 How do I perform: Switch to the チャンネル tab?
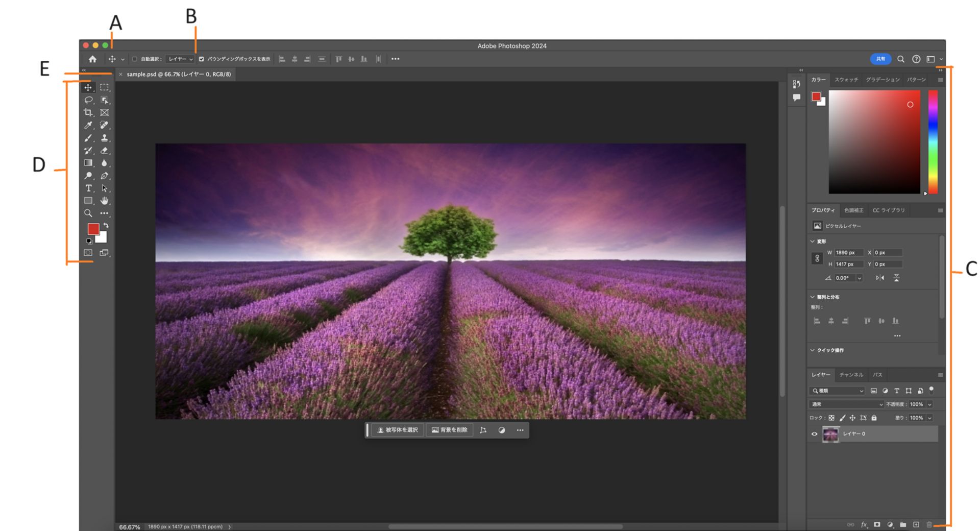click(x=851, y=374)
